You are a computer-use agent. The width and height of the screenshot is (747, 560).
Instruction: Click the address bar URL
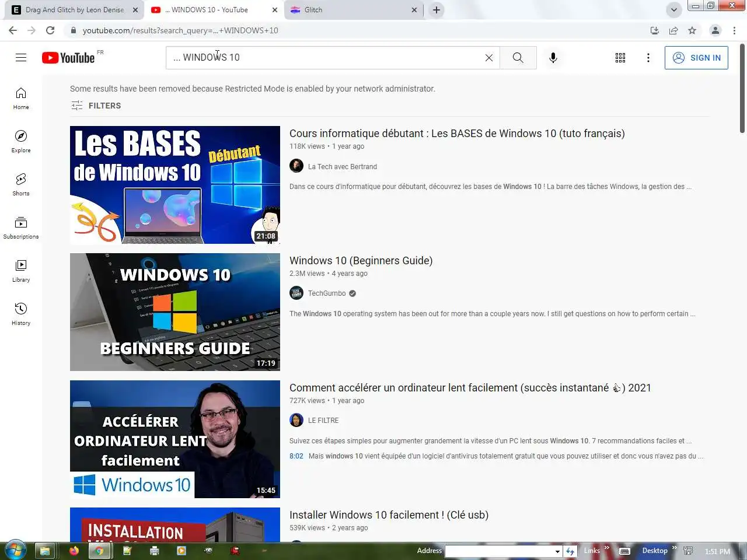180,30
